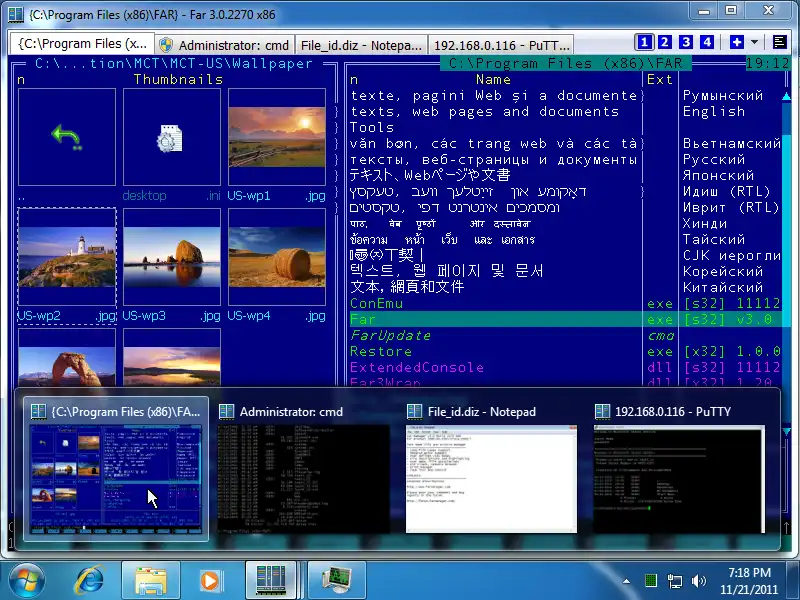Screen dimensions: 800x600
Task: Click the ConEmu taskbar button
Action: 270,581
